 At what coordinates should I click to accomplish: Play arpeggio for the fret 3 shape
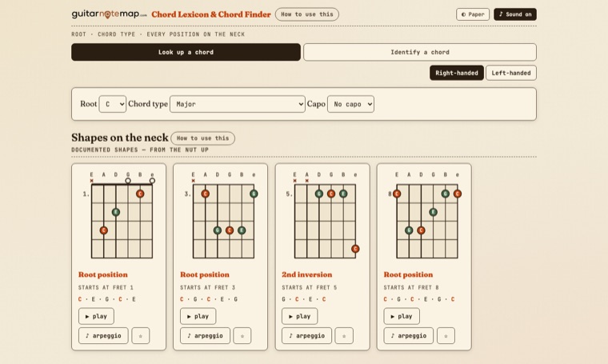[205, 336]
